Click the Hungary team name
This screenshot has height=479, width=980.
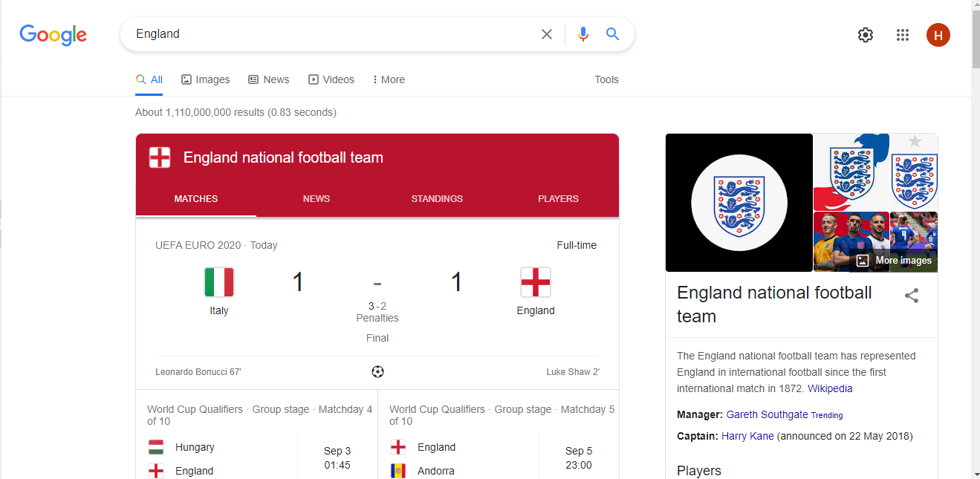tap(195, 447)
